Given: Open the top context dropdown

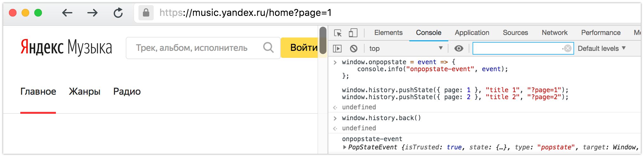Looking at the screenshot, I should [406, 48].
